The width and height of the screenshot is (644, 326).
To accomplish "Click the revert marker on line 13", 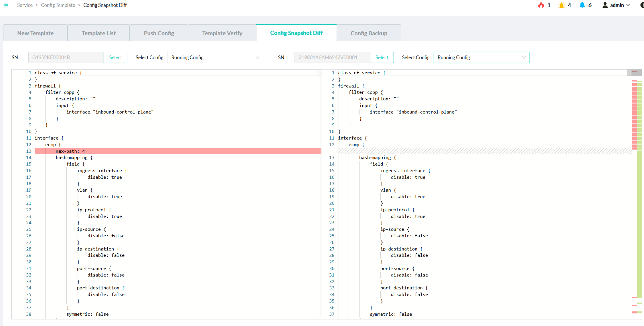I will (33, 151).
